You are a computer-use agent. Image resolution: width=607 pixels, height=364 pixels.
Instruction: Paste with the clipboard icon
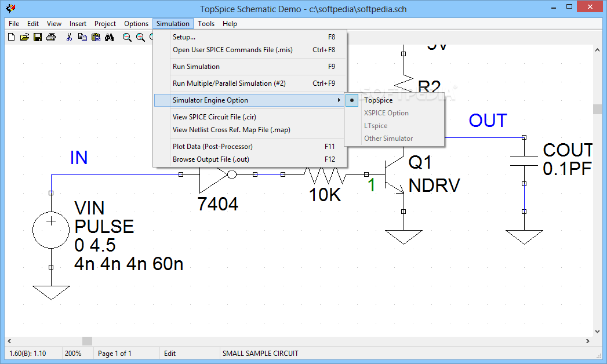[96, 37]
